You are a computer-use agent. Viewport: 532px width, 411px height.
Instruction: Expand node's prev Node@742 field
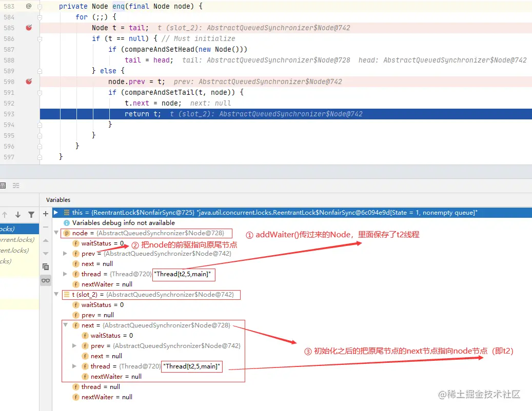pyautogui.click(x=65, y=254)
